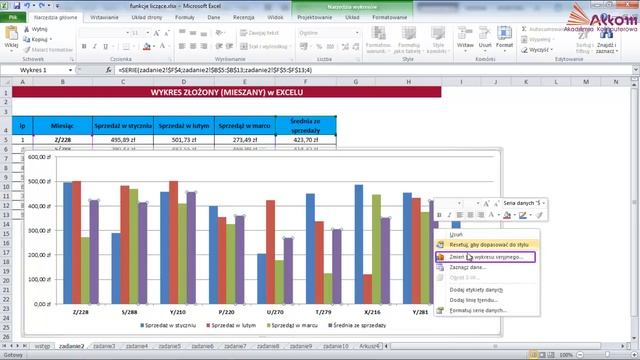This screenshot has width=640, height=360.
Task: Choose Zaznacz dane in context menu
Action: (x=488, y=267)
